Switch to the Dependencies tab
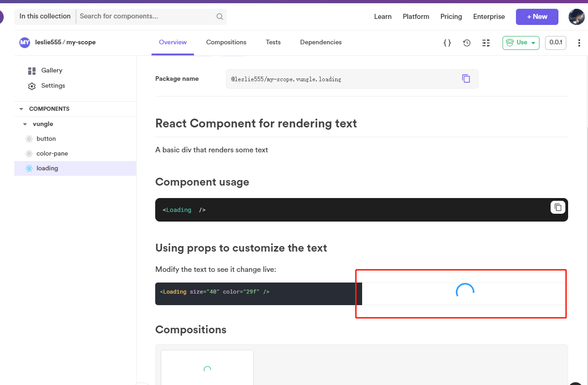 [x=321, y=42]
